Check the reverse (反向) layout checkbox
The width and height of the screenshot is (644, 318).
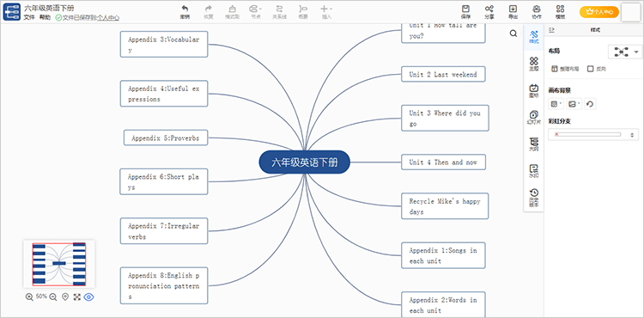(x=590, y=69)
